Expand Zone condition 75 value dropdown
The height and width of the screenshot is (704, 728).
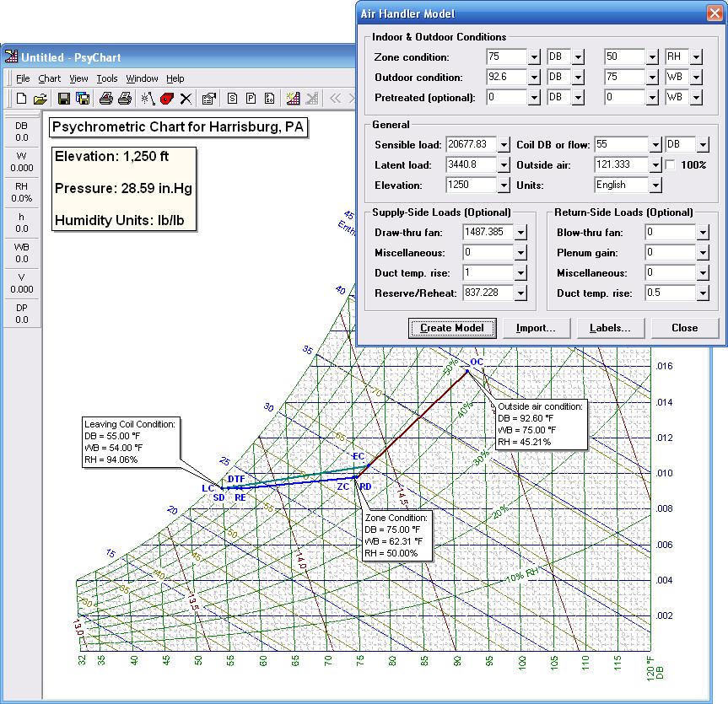534,57
